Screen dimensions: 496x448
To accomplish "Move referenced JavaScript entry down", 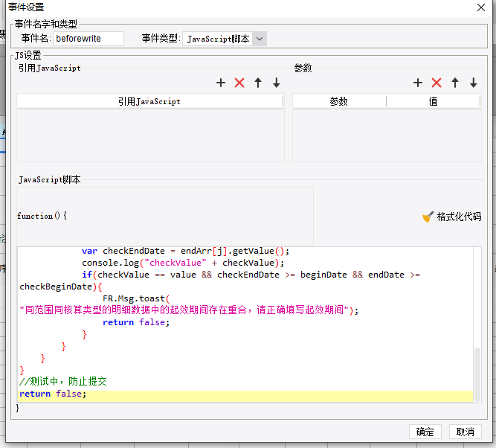I will click(x=277, y=83).
